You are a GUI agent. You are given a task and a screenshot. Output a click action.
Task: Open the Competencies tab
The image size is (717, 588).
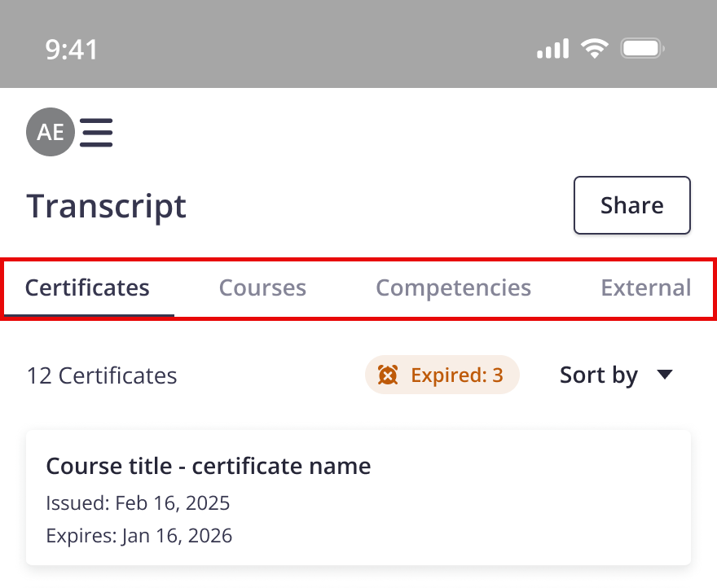(453, 287)
